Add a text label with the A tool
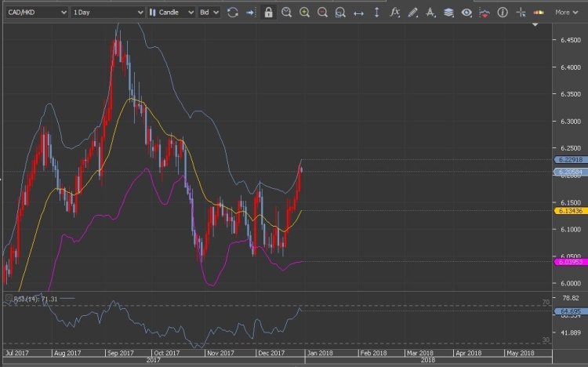Viewport: 588px width, 367px height. click(x=430, y=13)
